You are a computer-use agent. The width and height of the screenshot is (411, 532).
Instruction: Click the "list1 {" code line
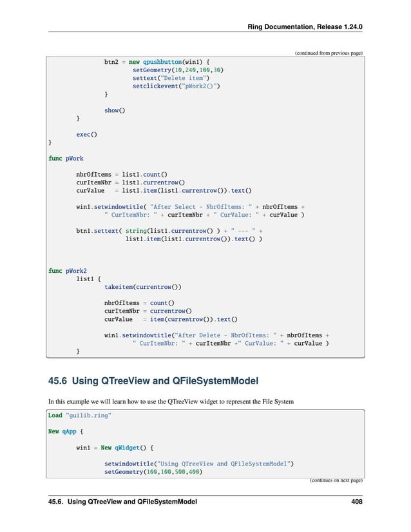coord(88,279)
